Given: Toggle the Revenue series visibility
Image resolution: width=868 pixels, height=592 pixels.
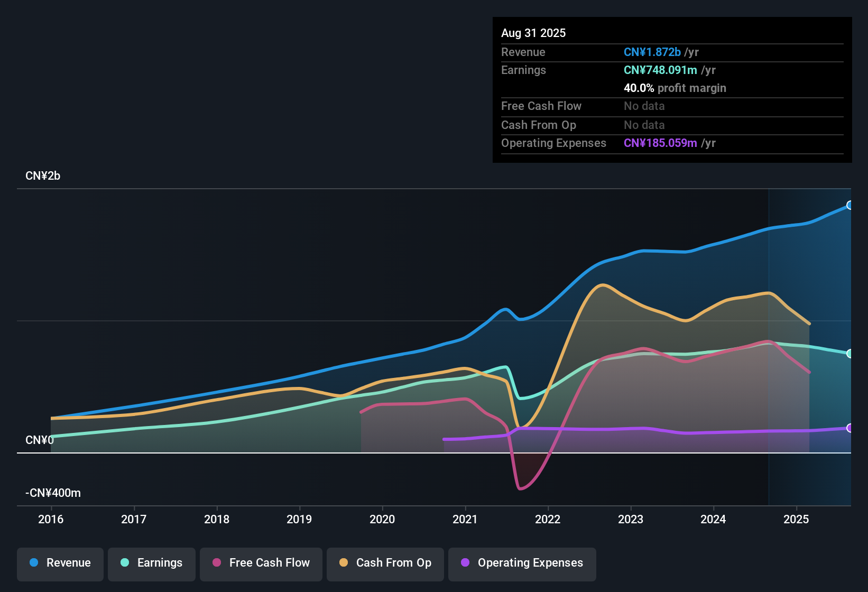Looking at the screenshot, I should pyautogui.click(x=60, y=563).
